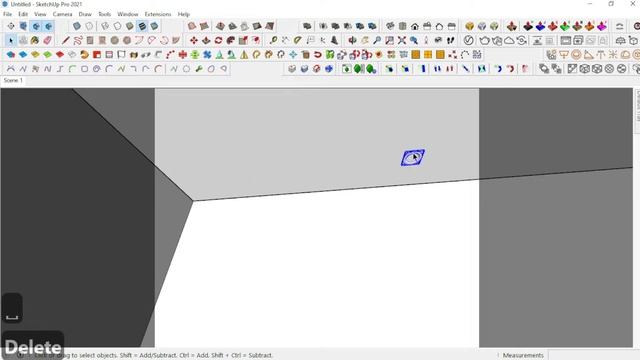Choose the Zoom Window tool
Screen dimensions: 640x360
click(x=389, y=40)
